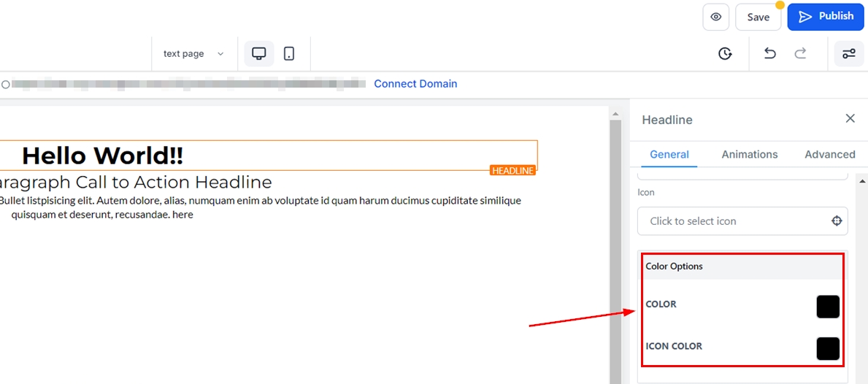Switch to the Animations tab

coord(749,154)
